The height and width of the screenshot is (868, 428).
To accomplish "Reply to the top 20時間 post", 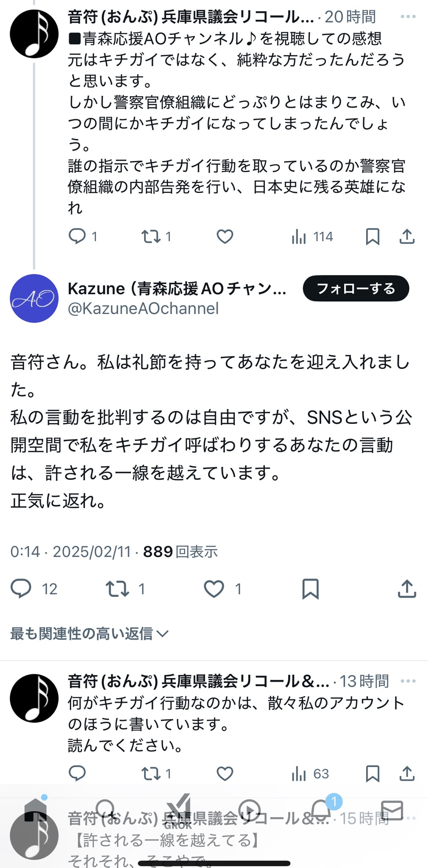I will [x=77, y=236].
